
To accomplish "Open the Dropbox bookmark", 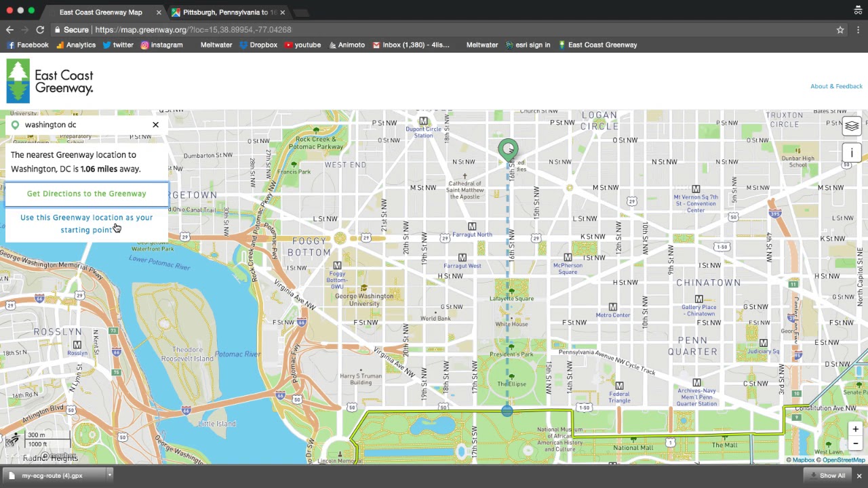I will [x=258, y=45].
